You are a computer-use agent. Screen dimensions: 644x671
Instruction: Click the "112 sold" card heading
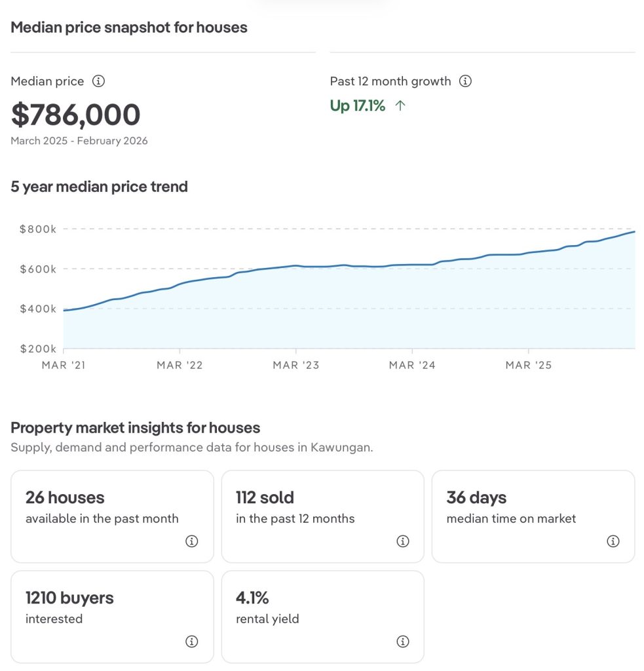pyautogui.click(x=265, y=498)
